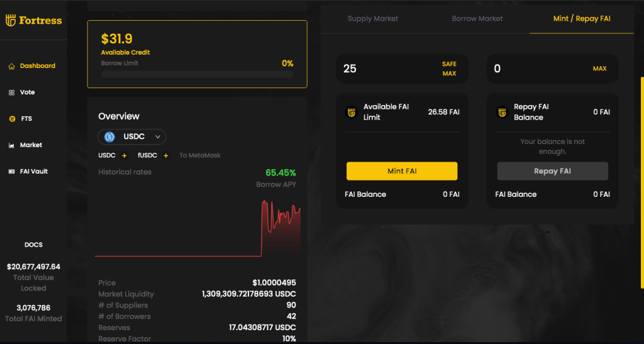The height and width of the screenshot is (344, 644).
Task: Click the number of Suppliers value 90
Action: 291,305
